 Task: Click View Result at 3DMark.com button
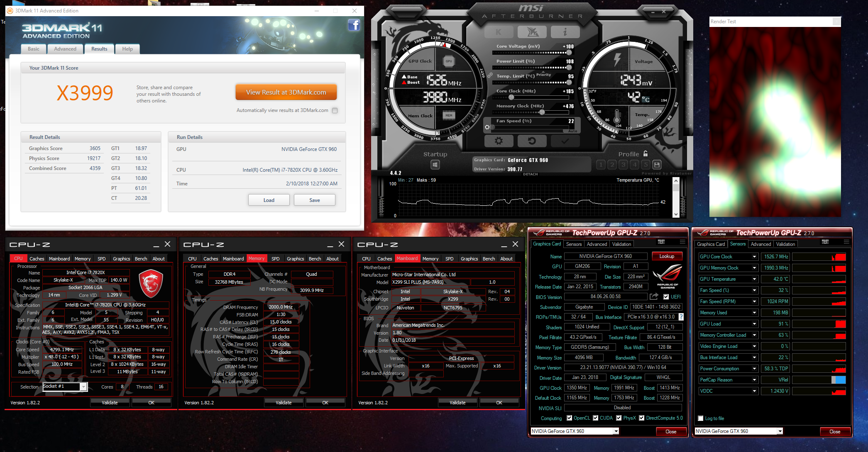tap(286, 92)
